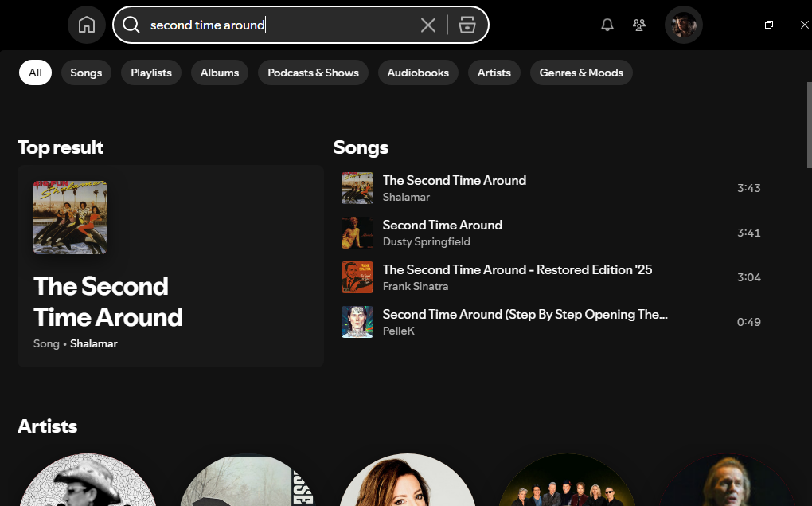Open Shalamar artist under first song
The image size is (812, 506).
[x=406, y=197]
